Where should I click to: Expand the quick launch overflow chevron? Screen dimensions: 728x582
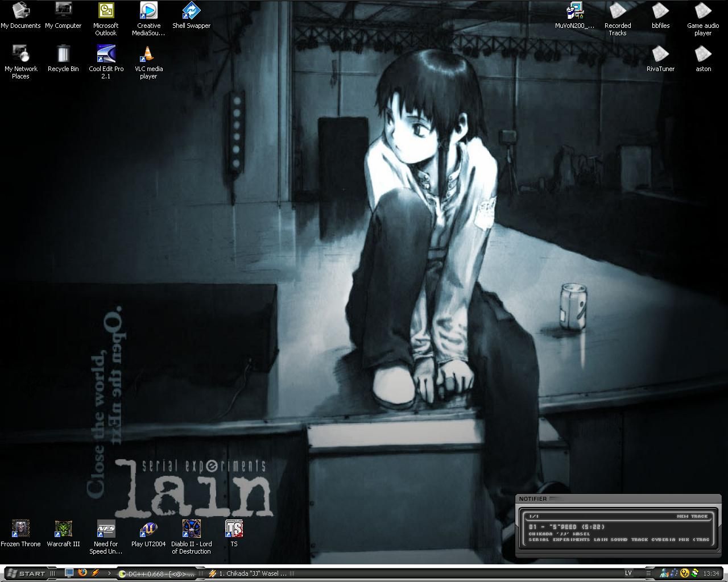tap(109, 573)
